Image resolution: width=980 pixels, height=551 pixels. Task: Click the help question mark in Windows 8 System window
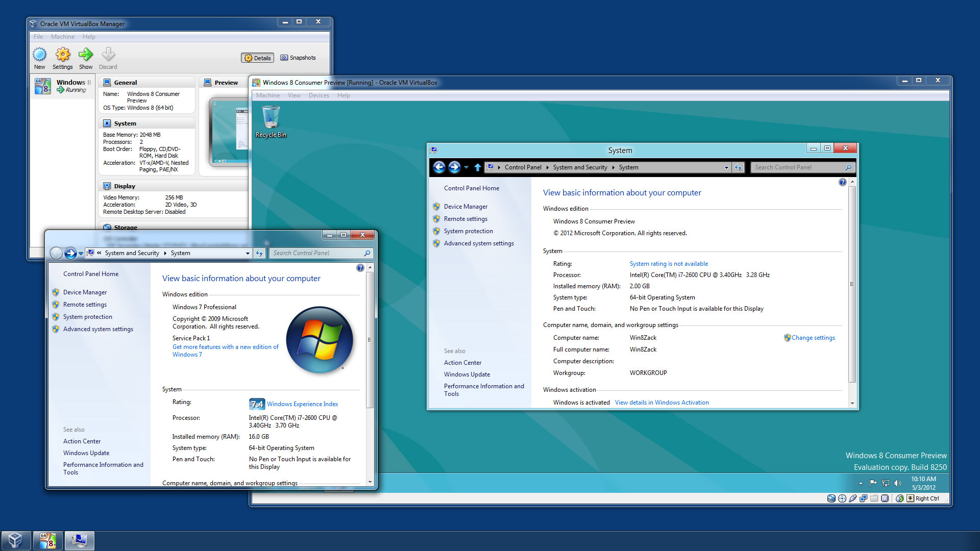(842, 182)
